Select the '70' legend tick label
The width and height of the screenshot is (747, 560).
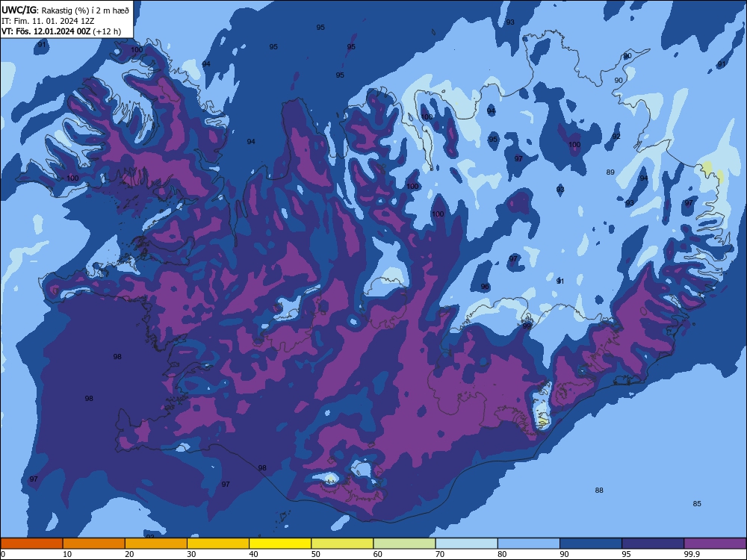[x=440, y=554]
